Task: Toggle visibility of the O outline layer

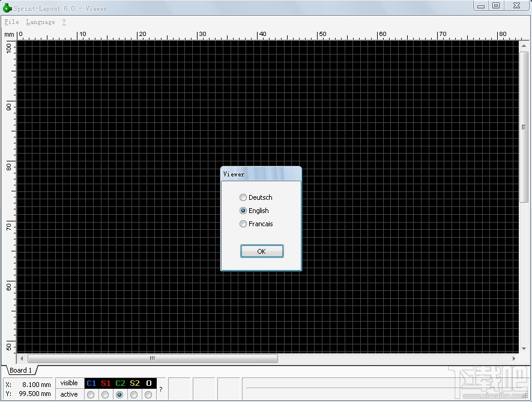Action: click(x=148, y=383)
